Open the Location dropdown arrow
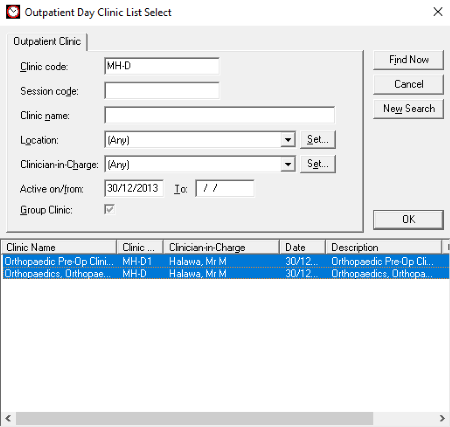450x427 pixels. [x=288, y=140]
